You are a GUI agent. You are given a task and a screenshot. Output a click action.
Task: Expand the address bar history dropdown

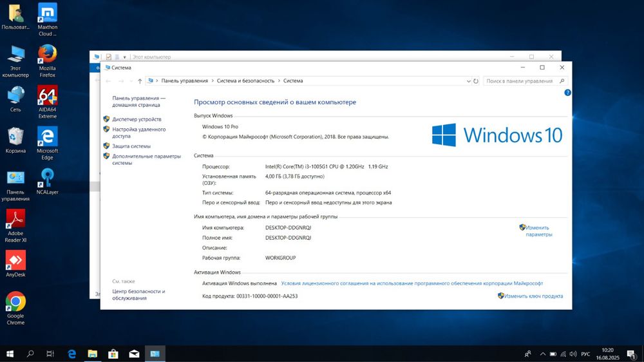(x=468, y=81)
